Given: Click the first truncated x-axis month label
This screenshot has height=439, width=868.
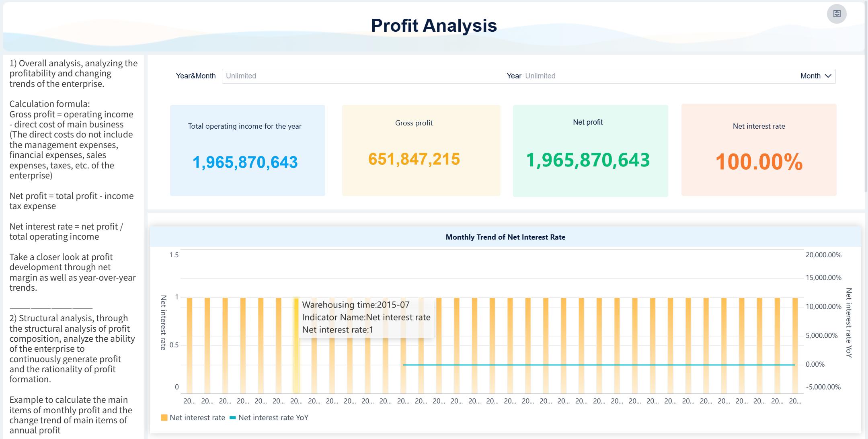Looking at the screenshot, I should point(189,400).
